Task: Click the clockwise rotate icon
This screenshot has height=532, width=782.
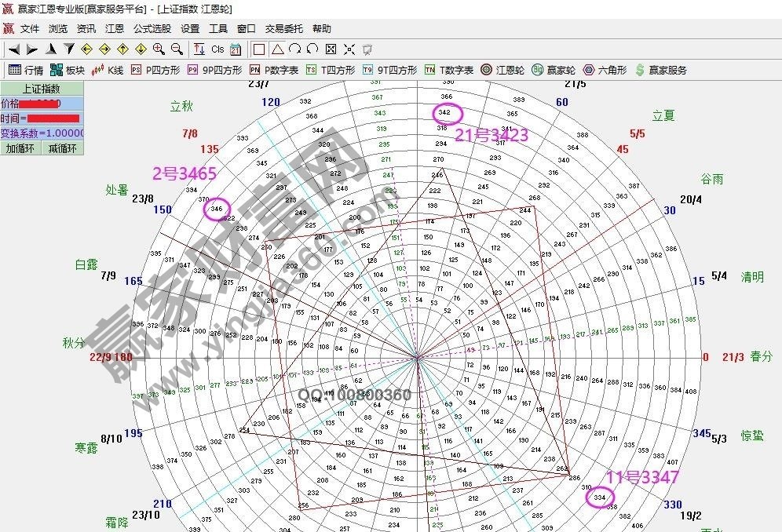Action: click(294, 49)
